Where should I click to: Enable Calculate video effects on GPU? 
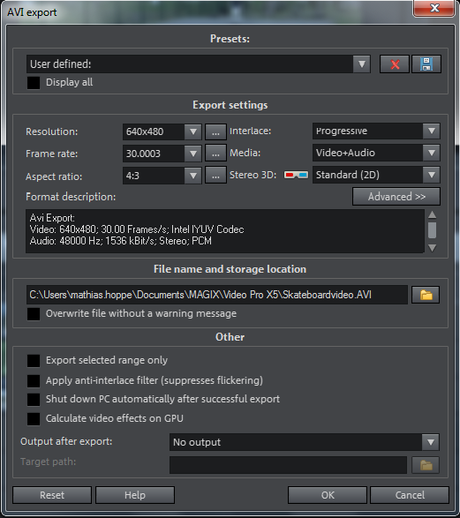tap(33, 419)
